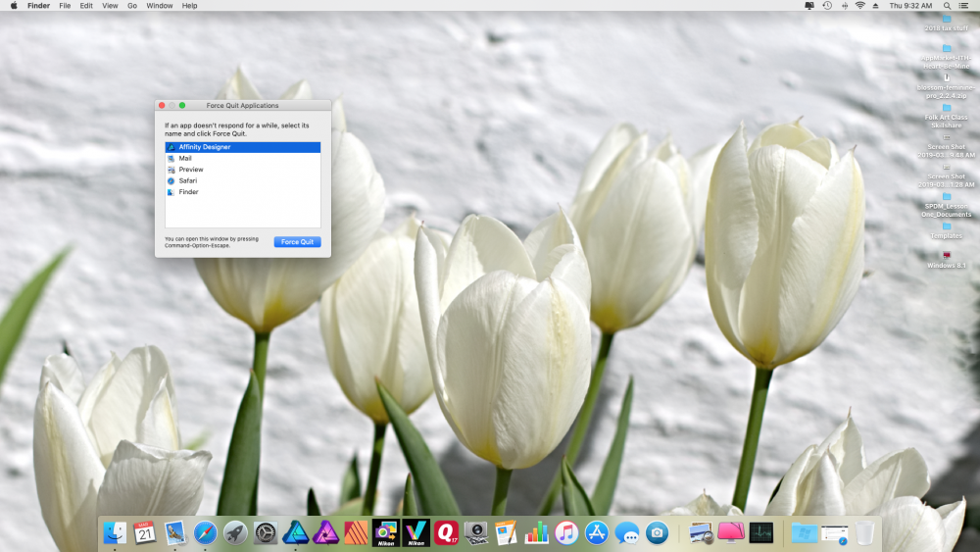Open the blue folder stack in Dock
This screenshot has width=980, height=552.
click(x=805, y=533)
